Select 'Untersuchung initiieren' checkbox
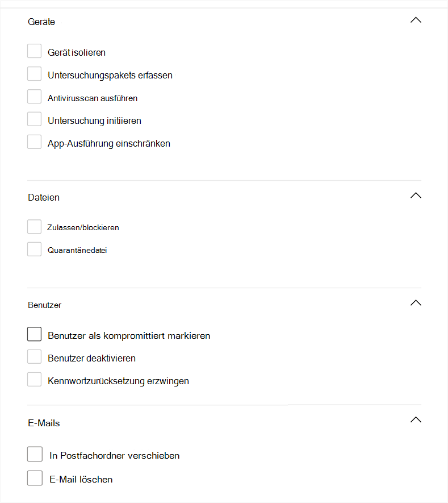 pos(35,119)
